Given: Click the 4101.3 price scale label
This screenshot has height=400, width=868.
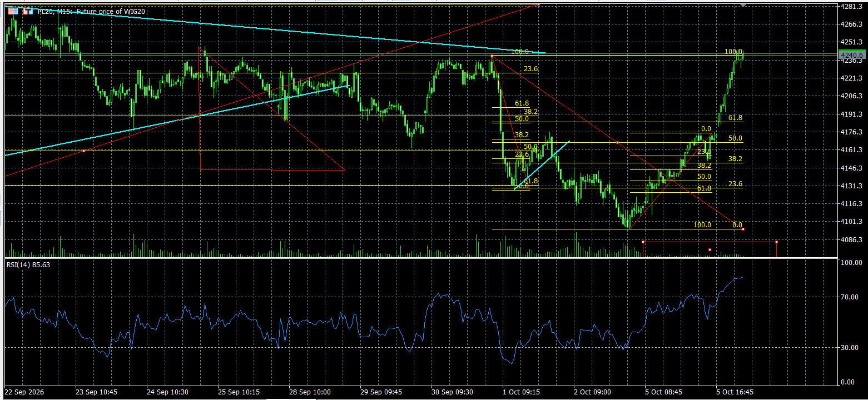Looking at the screenshot, I should coord(852,222).
